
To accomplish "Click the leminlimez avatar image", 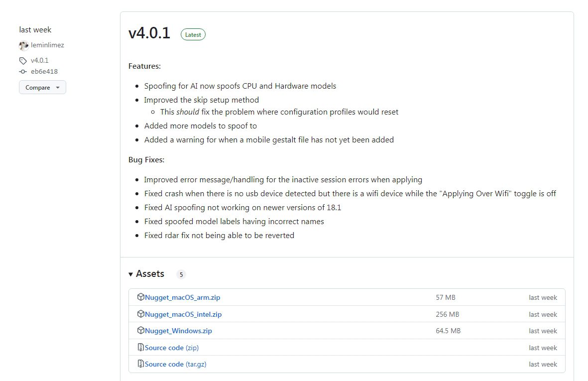I will (24, 46).
